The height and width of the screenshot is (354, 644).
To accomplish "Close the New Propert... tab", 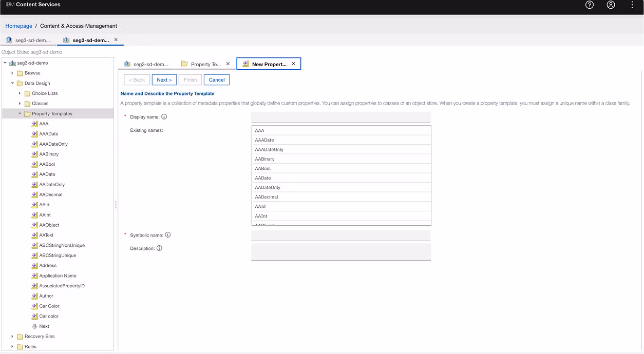I will (x=293, y=64).
